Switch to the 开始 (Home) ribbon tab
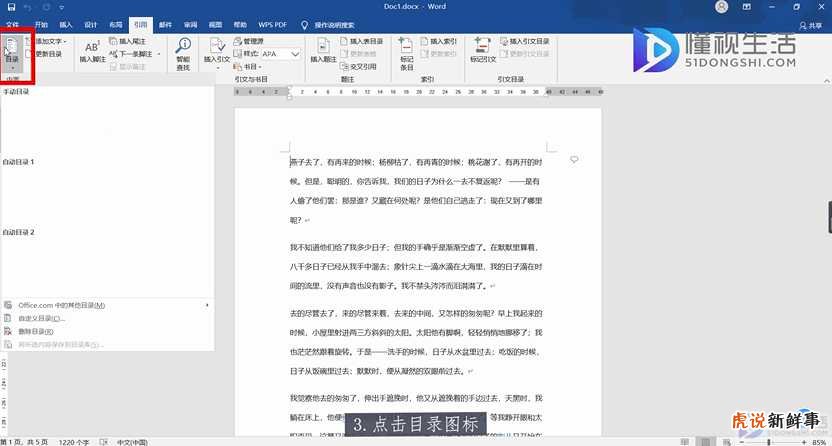This screenshot has width=832, height=446. [41, 25]
